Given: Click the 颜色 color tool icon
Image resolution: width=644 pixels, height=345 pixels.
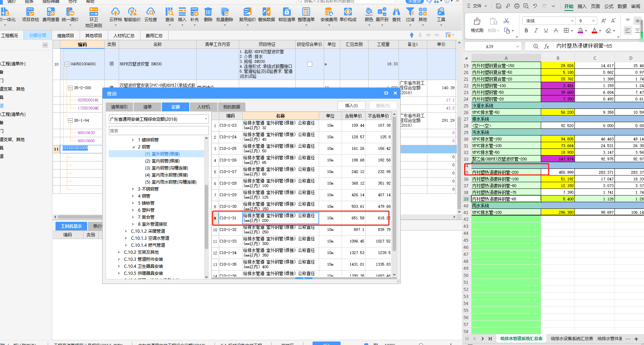Looking at the screenshot, I should click(369, 15).
